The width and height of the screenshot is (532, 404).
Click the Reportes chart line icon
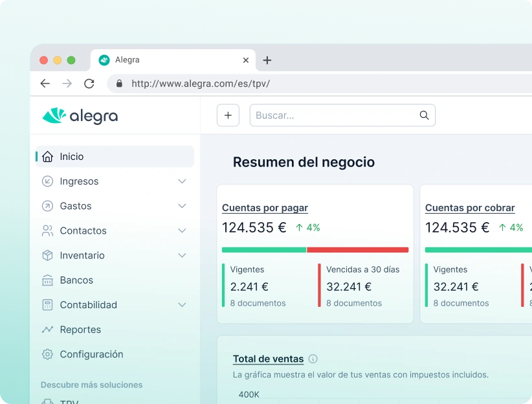point(47,330)
